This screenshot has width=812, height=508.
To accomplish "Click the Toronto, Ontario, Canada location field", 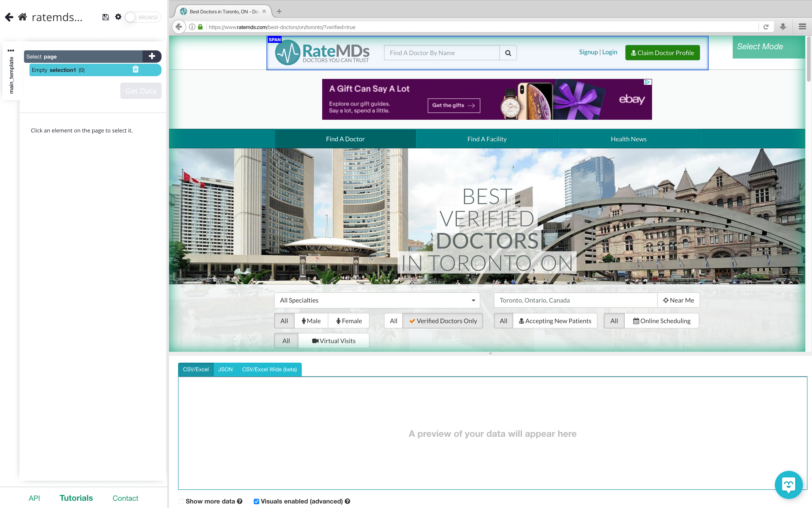I will [x=575, y=300].
